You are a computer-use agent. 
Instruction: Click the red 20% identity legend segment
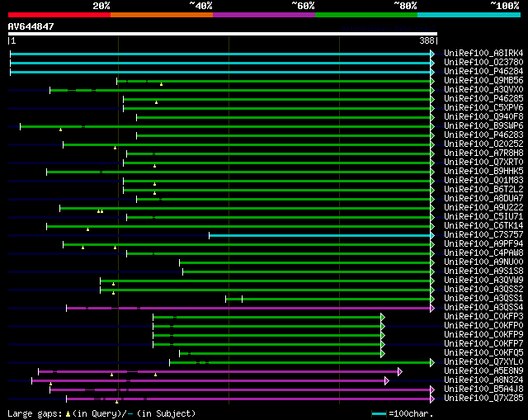[59, 15]
